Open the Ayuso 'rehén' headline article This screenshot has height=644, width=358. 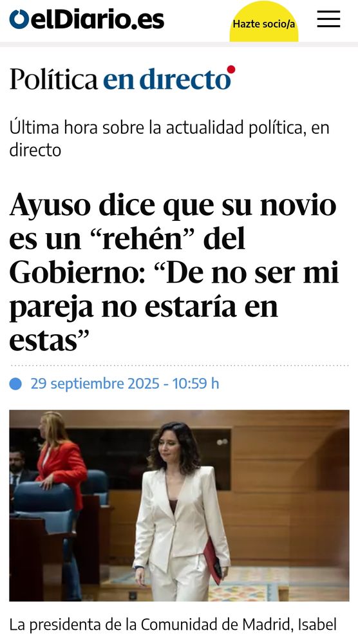coord(173,272)
